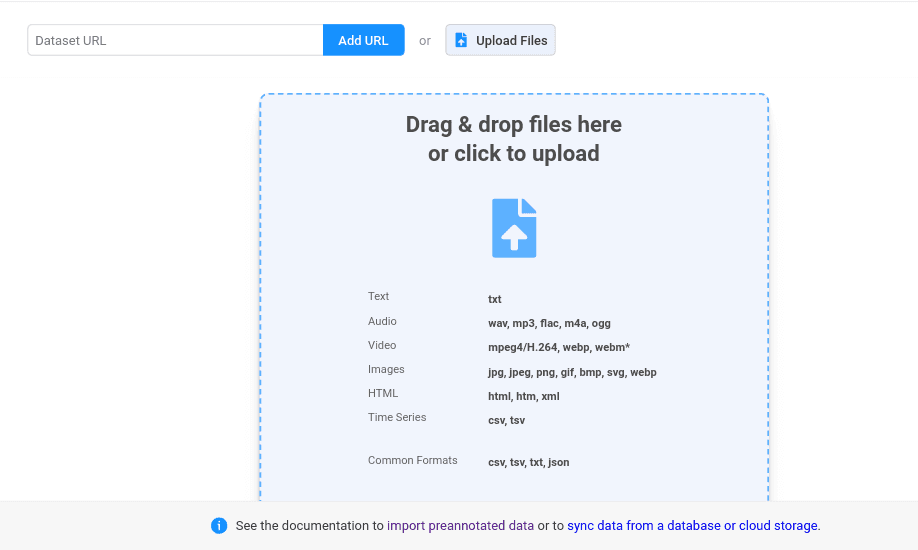Click the 'mpeg4/H.264, webp, webm*' formats text
This screenshot has height=550, width=918.
(558, 348)
